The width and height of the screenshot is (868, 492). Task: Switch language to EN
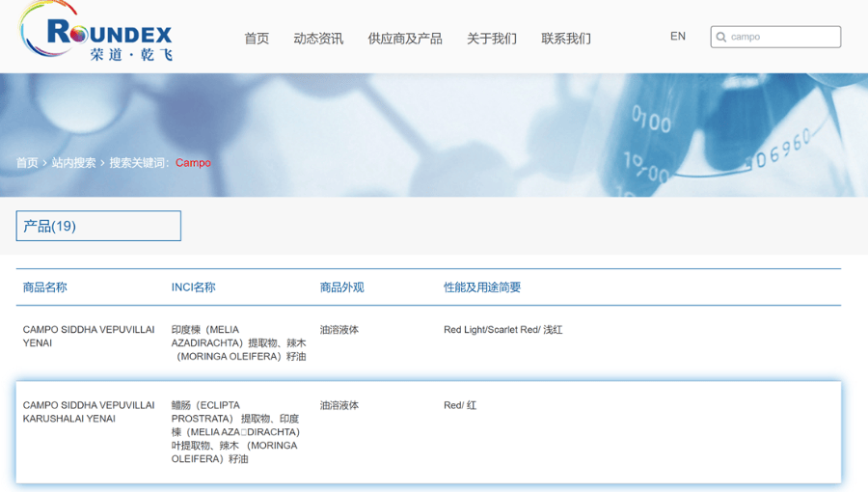(x=678, y=37)
